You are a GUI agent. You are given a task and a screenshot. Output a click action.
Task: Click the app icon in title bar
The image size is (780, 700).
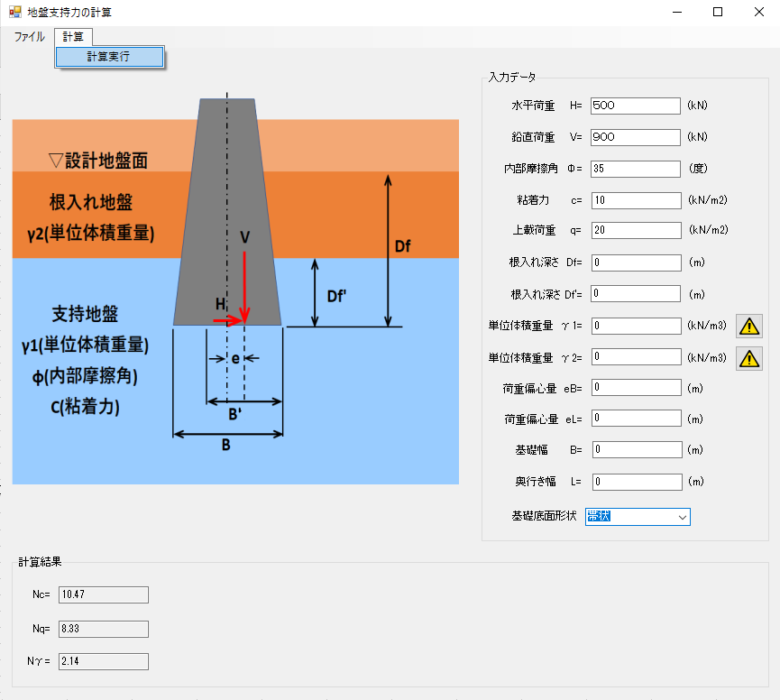tap(14, 13)
